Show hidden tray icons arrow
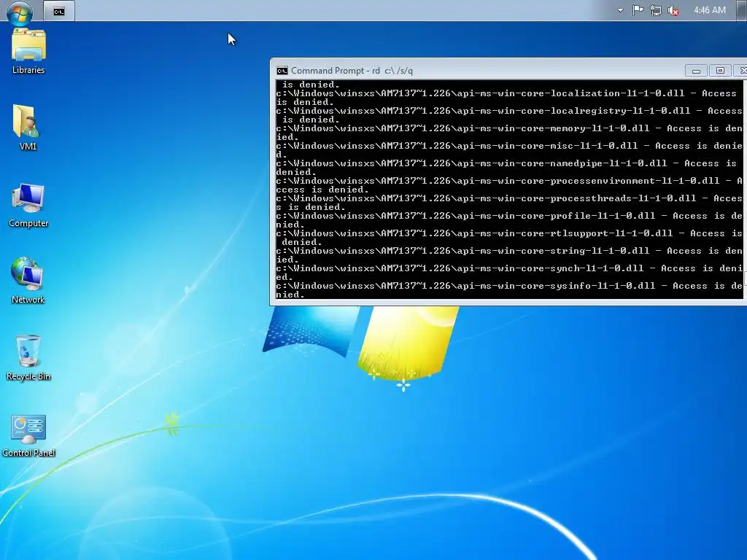Image resolution: width=747 pixels, height=560 pixels. point(620,10)
